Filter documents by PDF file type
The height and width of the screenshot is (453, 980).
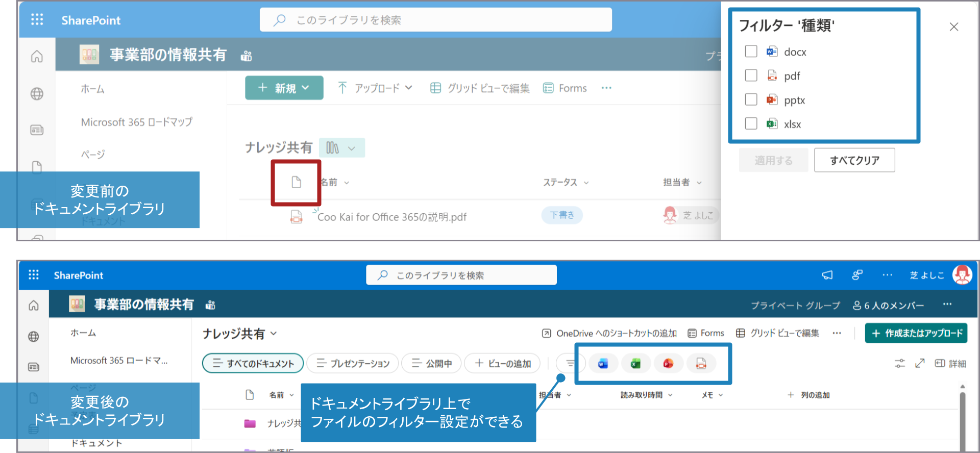click(701, 364)
